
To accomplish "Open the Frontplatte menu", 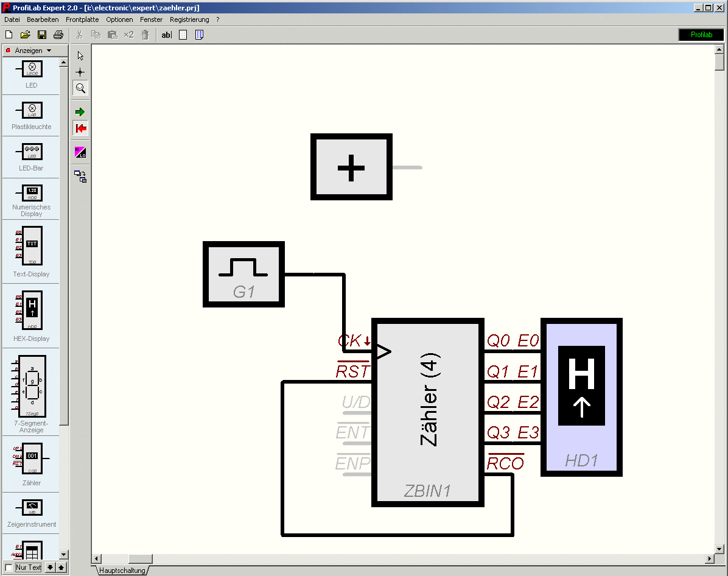I will [x=82, y=19].
